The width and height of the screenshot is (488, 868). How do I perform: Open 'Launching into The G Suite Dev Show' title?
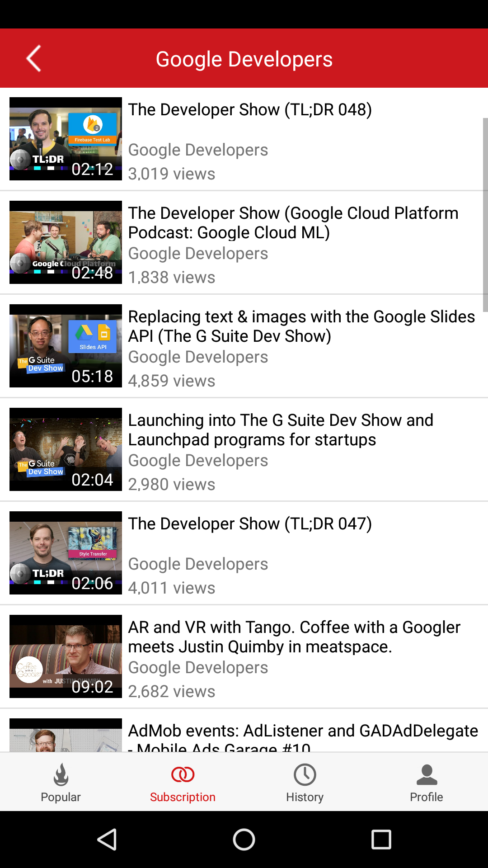[x=281, y=430]
